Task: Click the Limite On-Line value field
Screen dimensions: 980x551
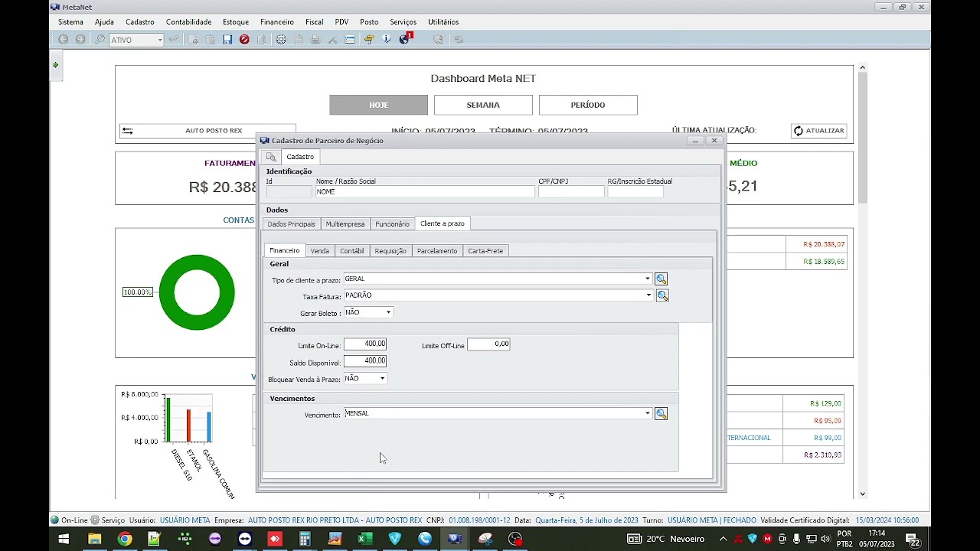Action: [365, 344]
